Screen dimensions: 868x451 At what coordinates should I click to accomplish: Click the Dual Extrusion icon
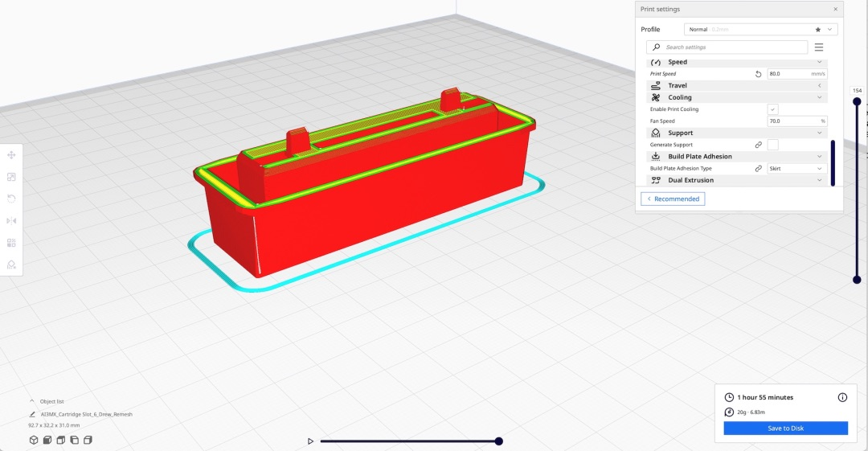click(656, 180)
